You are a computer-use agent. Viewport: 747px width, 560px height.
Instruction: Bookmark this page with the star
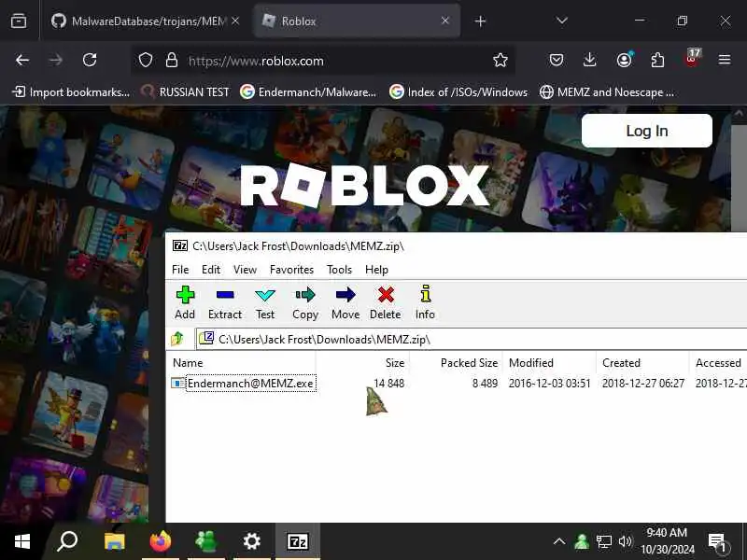point(500,60)
